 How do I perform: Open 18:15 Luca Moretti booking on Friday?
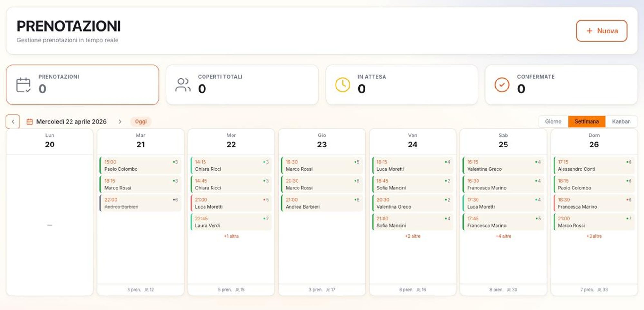tap(413, 165)
